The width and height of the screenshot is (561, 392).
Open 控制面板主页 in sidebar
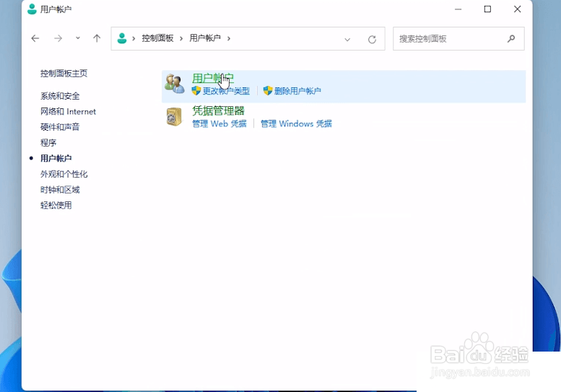click(x=64, y=74)
